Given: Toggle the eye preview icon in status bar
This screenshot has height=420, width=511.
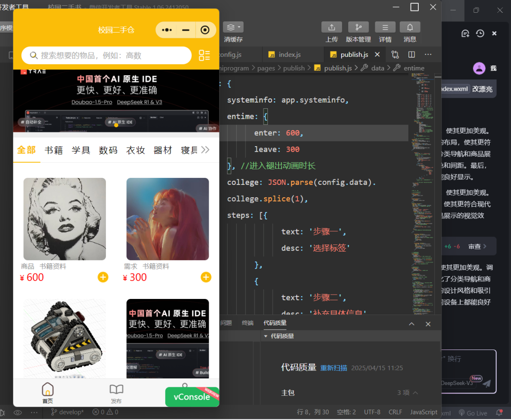Looking at the screenshot, I should [18, 412].
